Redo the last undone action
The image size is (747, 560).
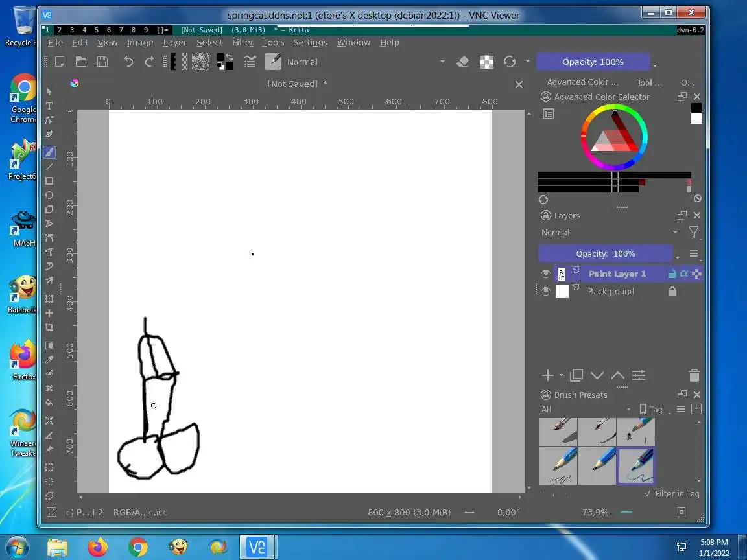pyautogui.click(x=149, y=62)
